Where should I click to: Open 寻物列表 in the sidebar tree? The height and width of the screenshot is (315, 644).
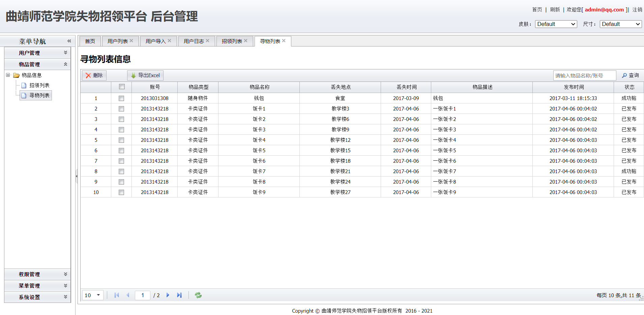pyautogui.click(x=39, y=95)
